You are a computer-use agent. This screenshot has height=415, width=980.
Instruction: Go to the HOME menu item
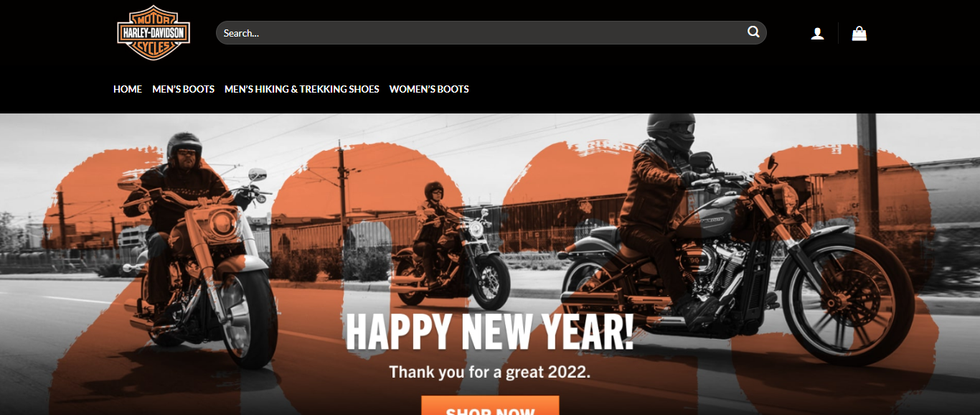click(128, 89)
